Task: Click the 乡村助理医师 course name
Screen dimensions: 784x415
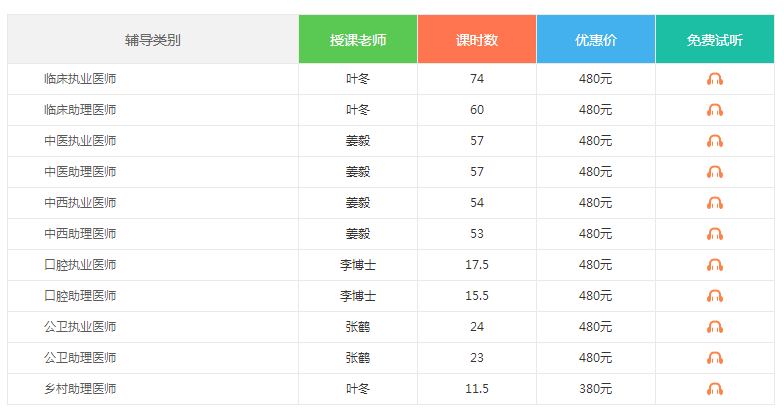Action: click(80, 389)
